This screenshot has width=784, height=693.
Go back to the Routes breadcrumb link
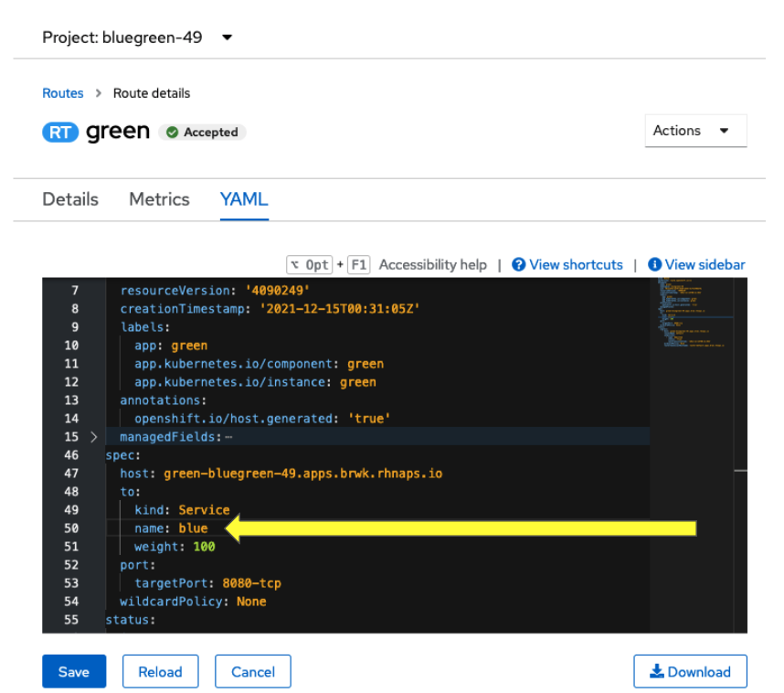(x=62, y=93)
